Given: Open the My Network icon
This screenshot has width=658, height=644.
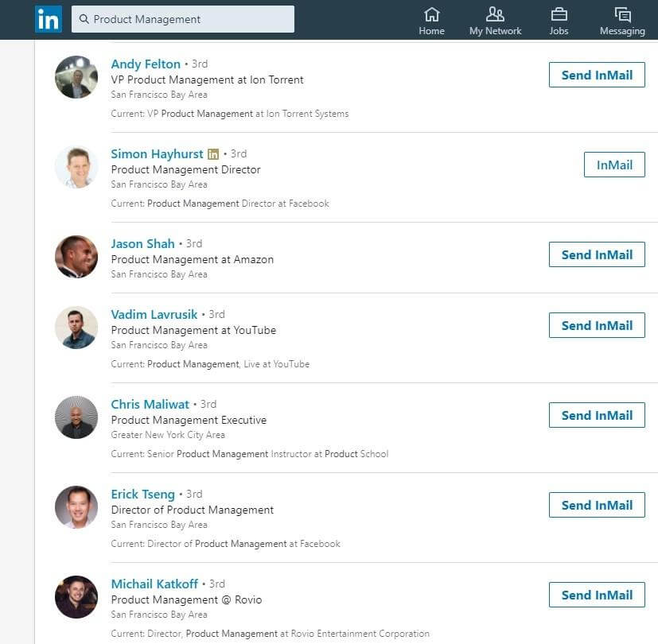Looking at the screenshot, I should click(495, 14).
